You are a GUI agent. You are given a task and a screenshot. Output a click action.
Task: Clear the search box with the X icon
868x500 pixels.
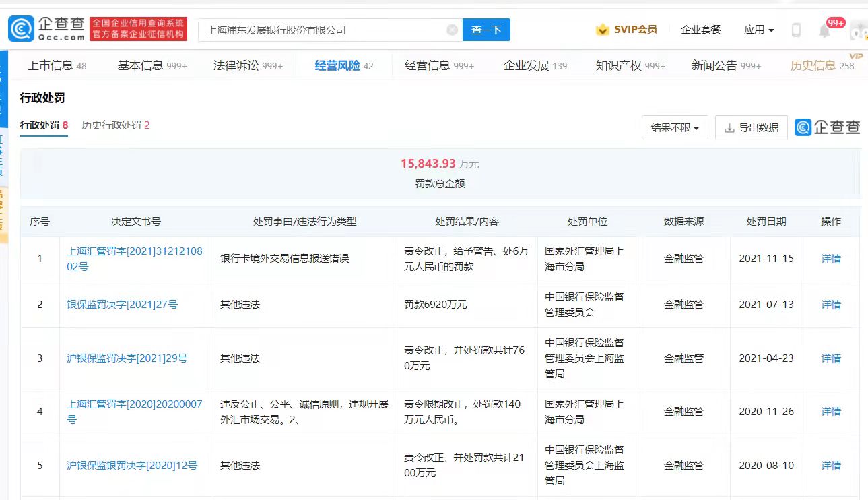[x=452, y=30]
